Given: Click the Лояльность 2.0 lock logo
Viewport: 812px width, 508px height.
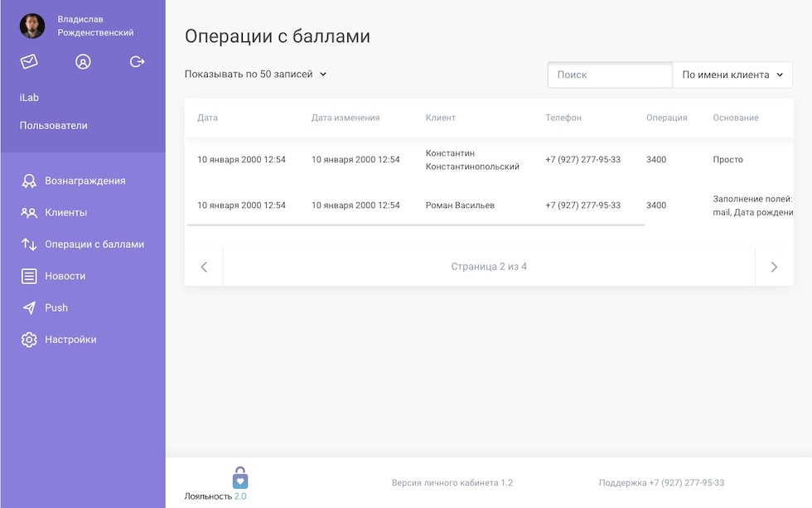Looking at the screenshot, I should (x=239, y=478).
